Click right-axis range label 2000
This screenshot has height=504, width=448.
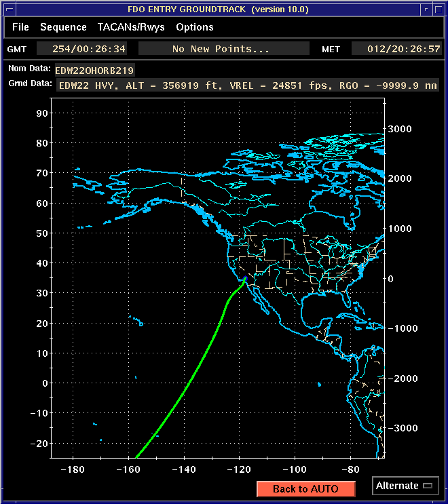(x=400, y=178)
